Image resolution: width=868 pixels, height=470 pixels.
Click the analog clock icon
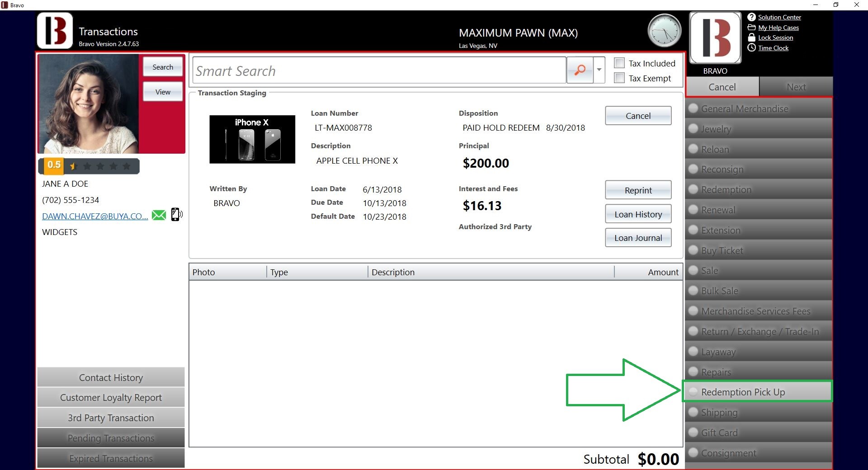pyautogui.click(x=664, y=31)
